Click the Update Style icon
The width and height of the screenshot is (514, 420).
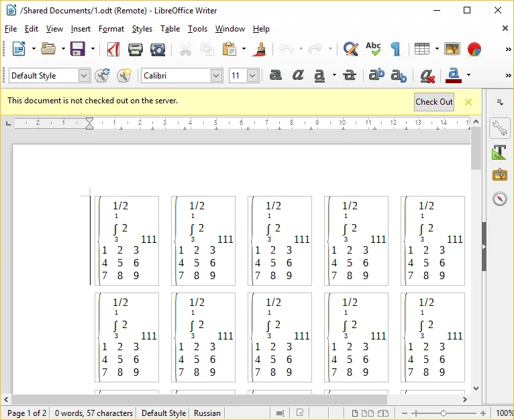tap(102, 75)
